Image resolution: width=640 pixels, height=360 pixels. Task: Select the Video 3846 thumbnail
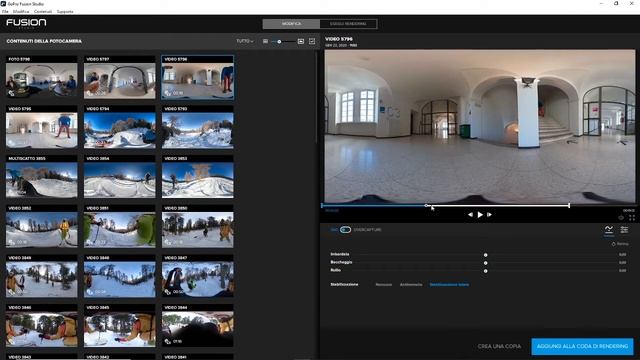coord(42,326)
